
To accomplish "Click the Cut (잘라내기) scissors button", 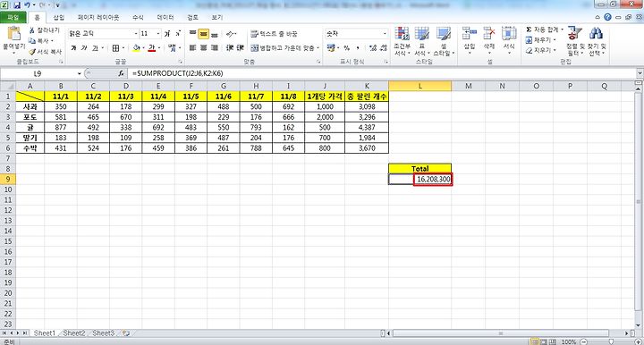I will (x=44, y=30).
